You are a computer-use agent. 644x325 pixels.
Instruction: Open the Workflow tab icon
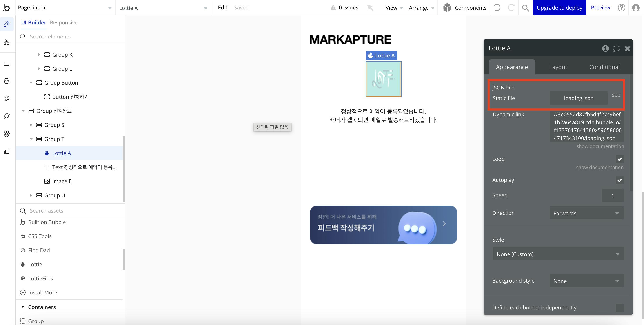click(7, 42)
